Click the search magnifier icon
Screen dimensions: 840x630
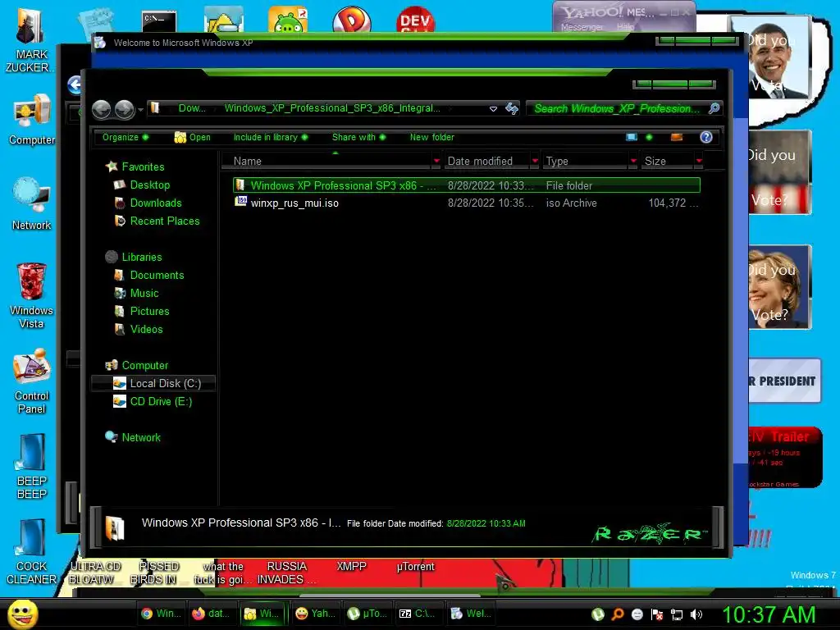[714, 109]
